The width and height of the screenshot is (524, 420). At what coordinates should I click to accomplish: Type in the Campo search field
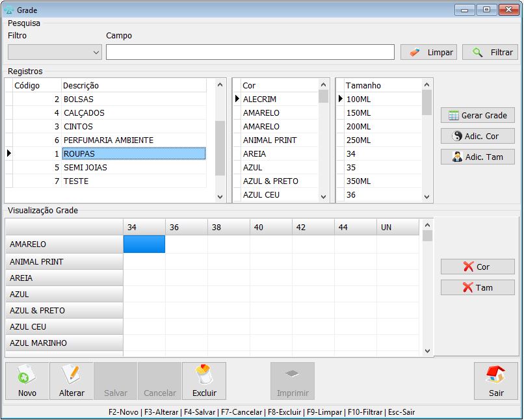[x=250, y=52]
